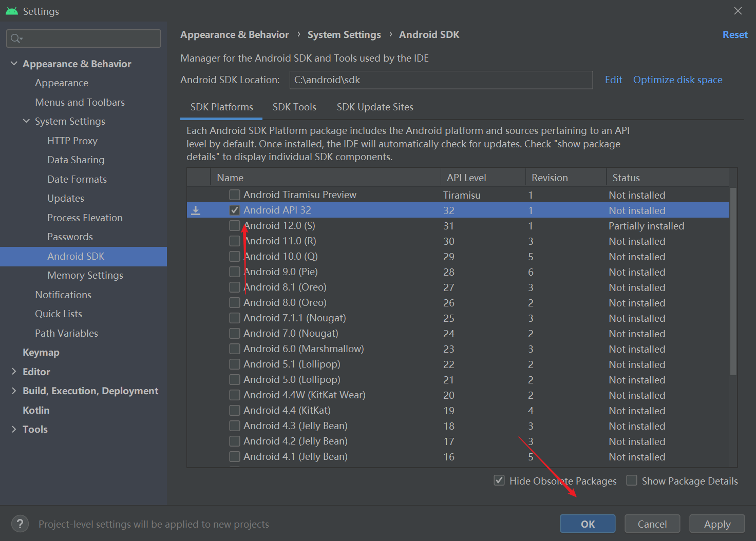Click System Settings in breadcrumb

click(344, 34)
